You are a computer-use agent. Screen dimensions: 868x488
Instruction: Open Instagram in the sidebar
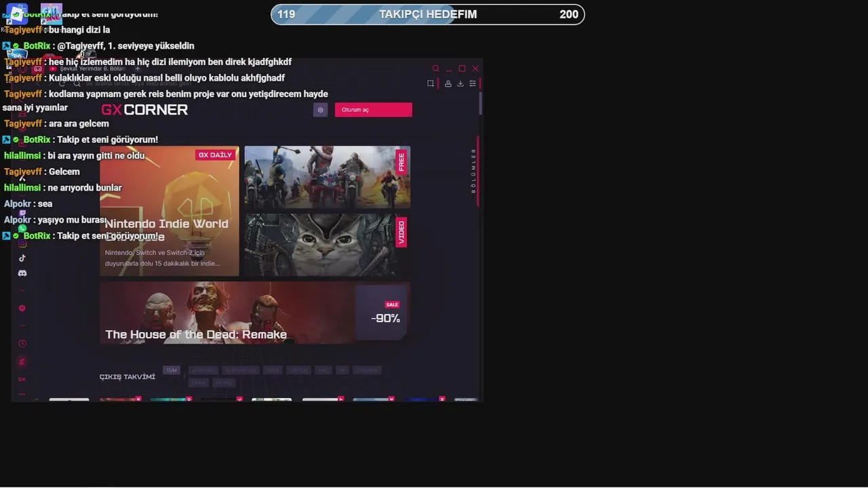point(22,243)
